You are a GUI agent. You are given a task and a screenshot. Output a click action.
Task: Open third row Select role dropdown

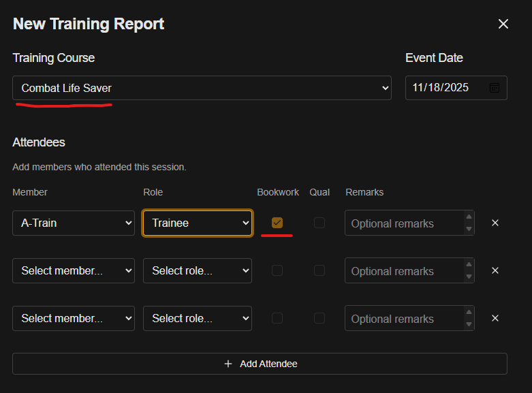[x=198, y=318]
